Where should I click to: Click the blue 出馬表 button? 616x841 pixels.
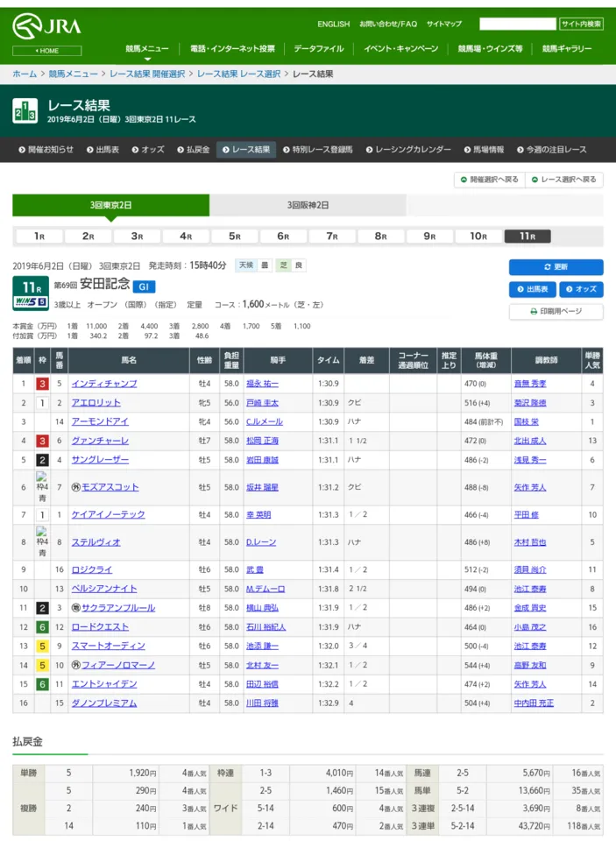[532, 289]
